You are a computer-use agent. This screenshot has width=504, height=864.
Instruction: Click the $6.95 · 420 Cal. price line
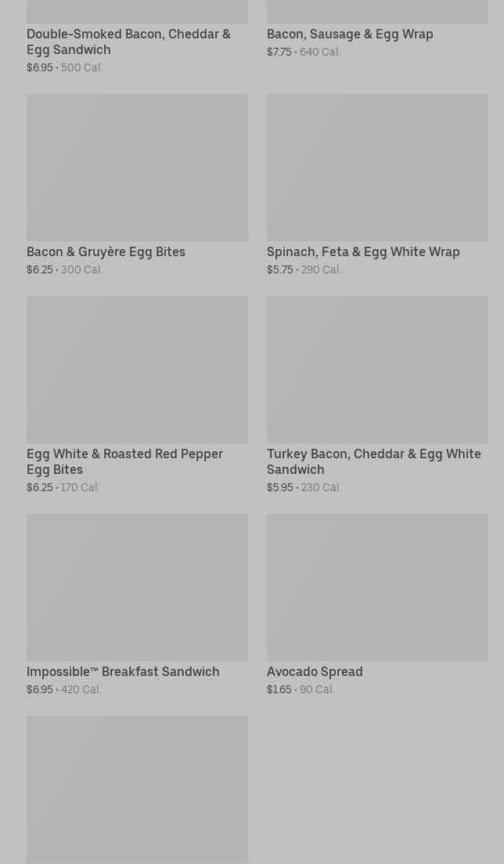tap(64, 689)
